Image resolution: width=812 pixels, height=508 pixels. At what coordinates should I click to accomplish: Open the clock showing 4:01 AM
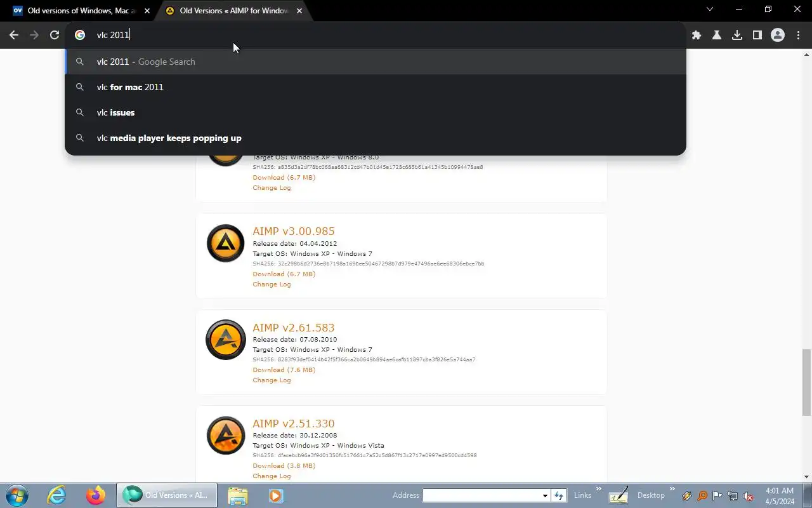tap(780, 496)
